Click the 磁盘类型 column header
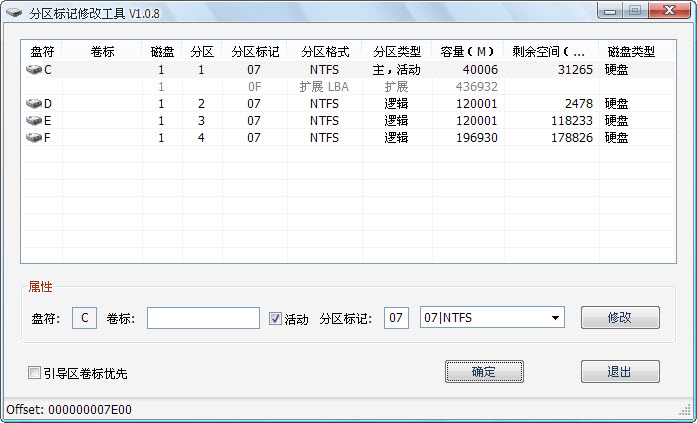Image resolution: width=697 pixels, height=423 pixels. [630, 51]
